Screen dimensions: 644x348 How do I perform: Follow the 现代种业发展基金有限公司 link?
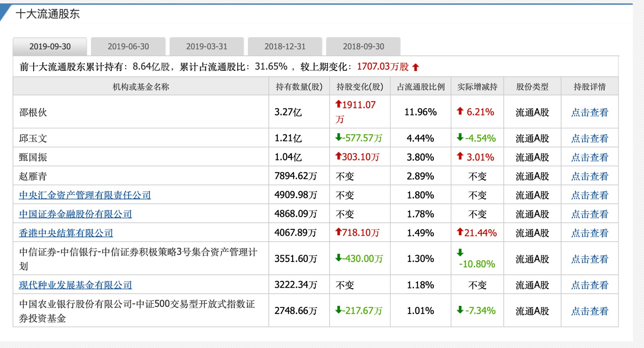[x=75, y=285]
